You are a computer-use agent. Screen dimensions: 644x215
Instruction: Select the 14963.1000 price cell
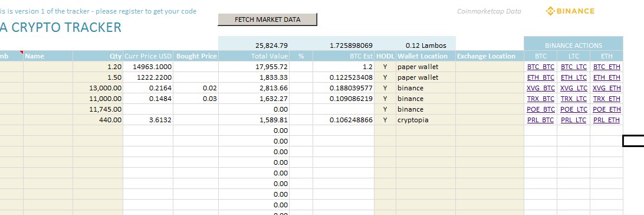pos(148,67)
